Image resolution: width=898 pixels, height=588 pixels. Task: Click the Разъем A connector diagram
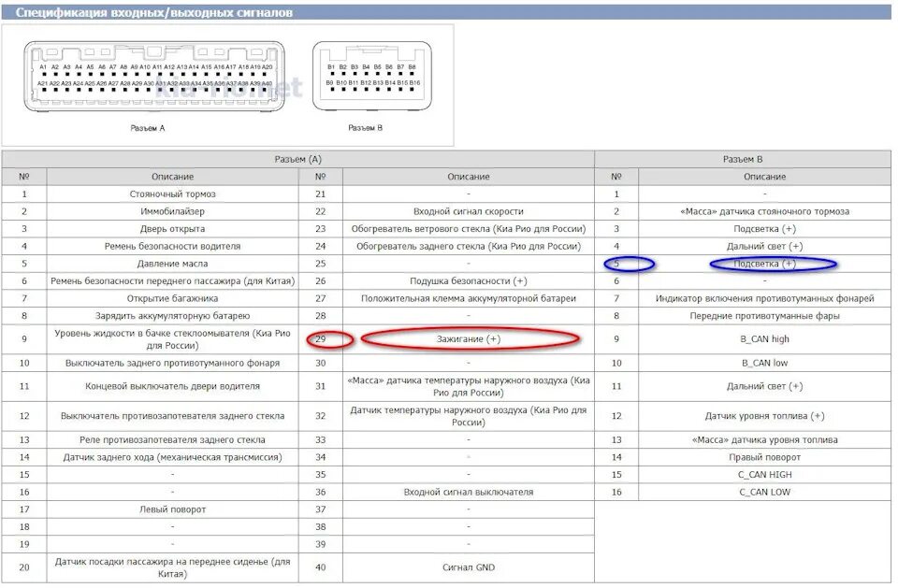coord(154,76)
